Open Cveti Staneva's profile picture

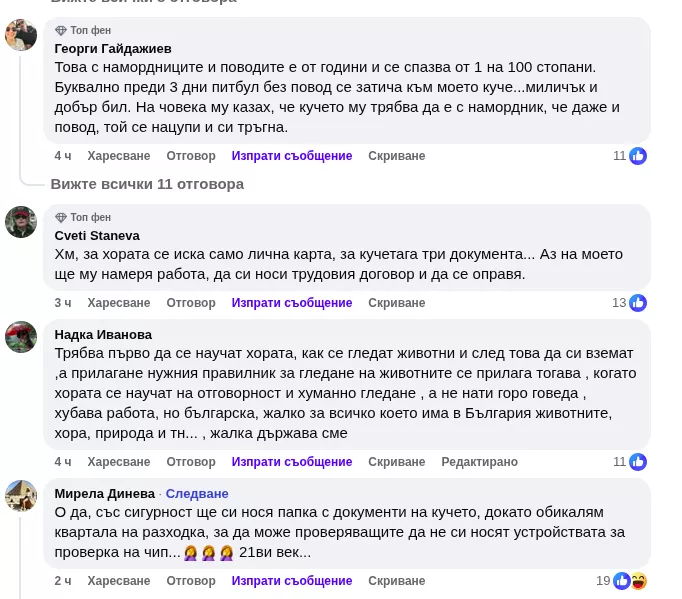[x=21, y=222]
